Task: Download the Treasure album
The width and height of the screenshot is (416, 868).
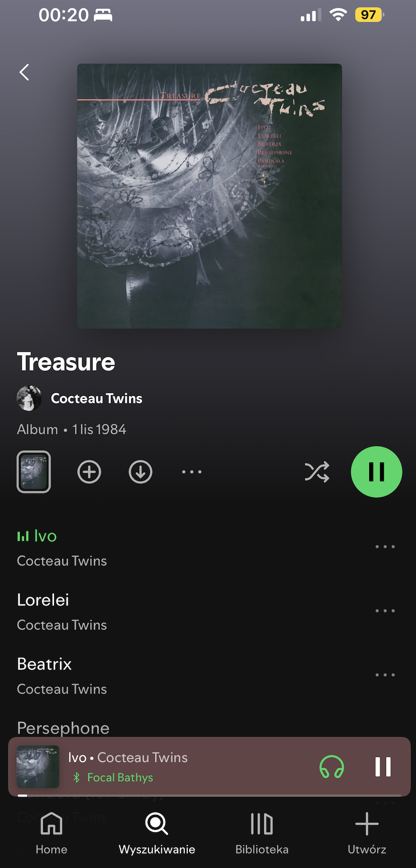Action: 140,472
